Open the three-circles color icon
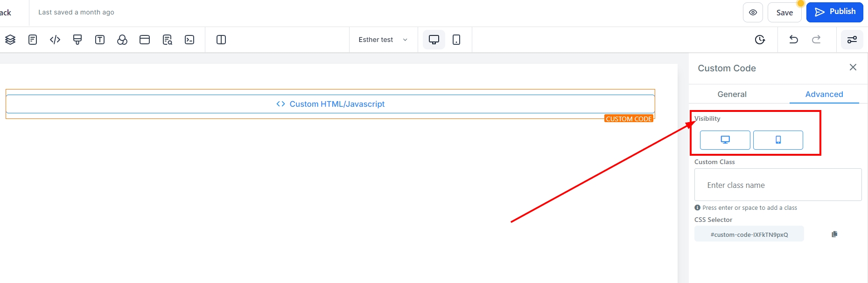 click(x=122, y=40)
